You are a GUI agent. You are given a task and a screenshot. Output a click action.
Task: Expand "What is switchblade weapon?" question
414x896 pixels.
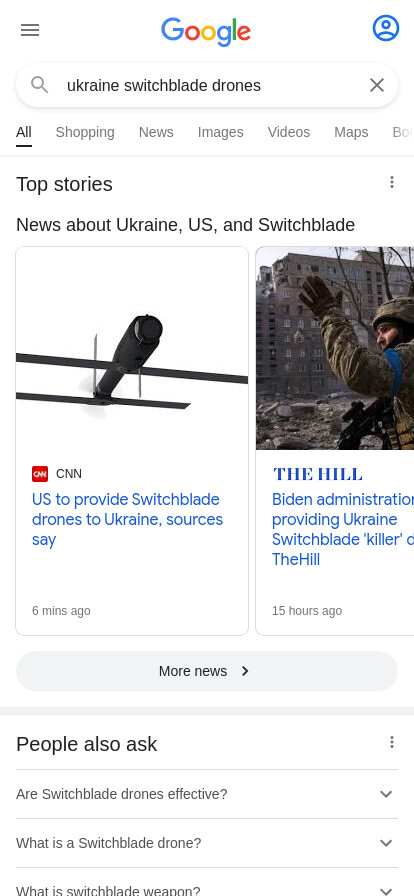coord(206,885)
